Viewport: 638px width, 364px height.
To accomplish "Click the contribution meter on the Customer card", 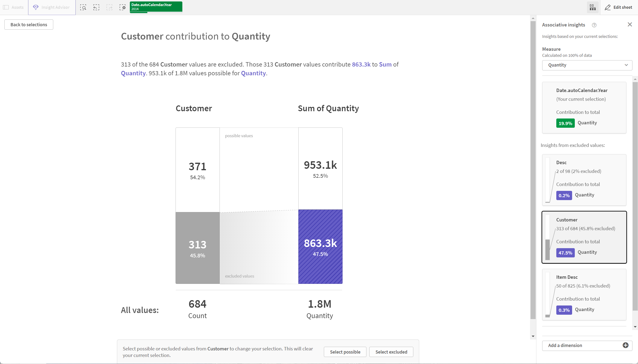I will (547, 237).
